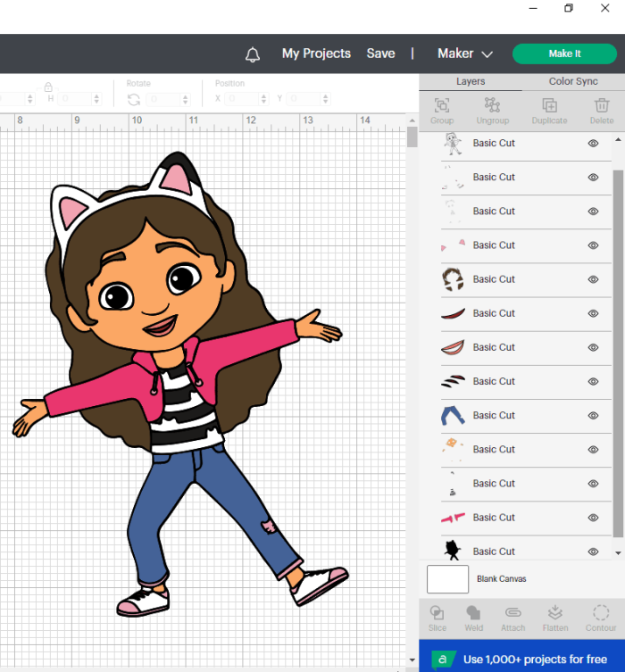
Task: Toggle visibility of brown hair layer
Action: coord(593,279)
